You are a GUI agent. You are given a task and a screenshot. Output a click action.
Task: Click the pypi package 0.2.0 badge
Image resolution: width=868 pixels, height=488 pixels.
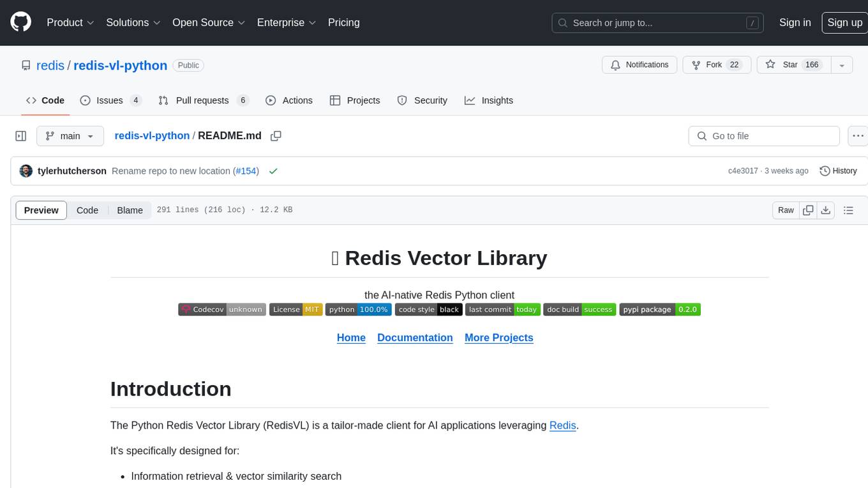click(x=660, y=309)
